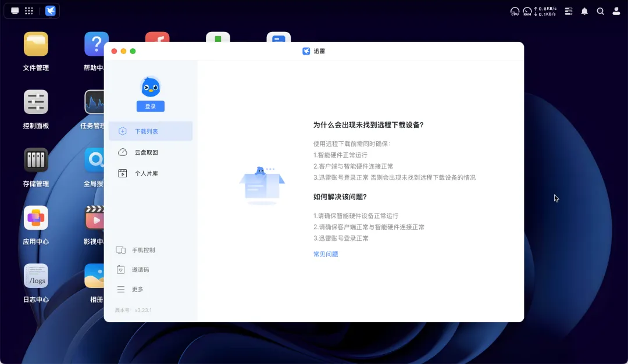View network speed indicator in top bar

[x=545, y=11]
